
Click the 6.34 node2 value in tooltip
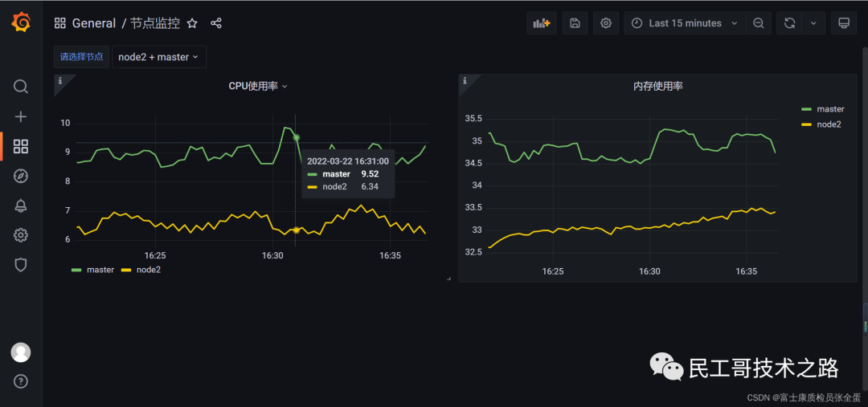point(370,187)
